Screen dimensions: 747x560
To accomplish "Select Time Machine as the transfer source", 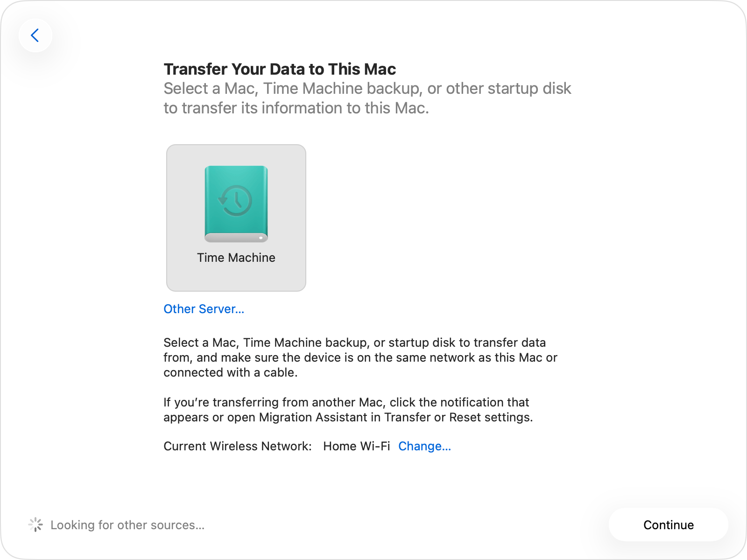I will click(236, 217).
